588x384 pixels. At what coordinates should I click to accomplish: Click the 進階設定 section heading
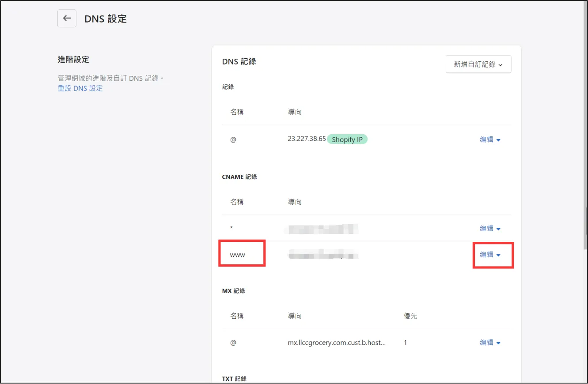pyautogui.click(x=73, y=60)
